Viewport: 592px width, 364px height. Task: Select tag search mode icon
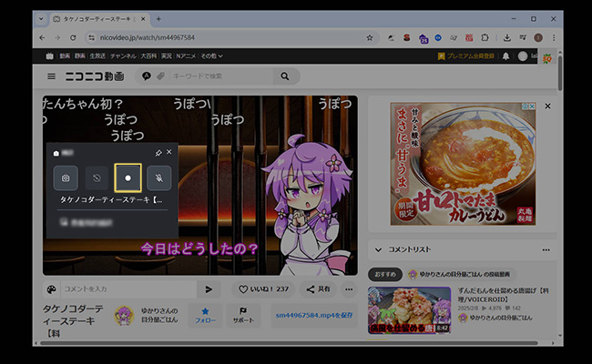161,76
